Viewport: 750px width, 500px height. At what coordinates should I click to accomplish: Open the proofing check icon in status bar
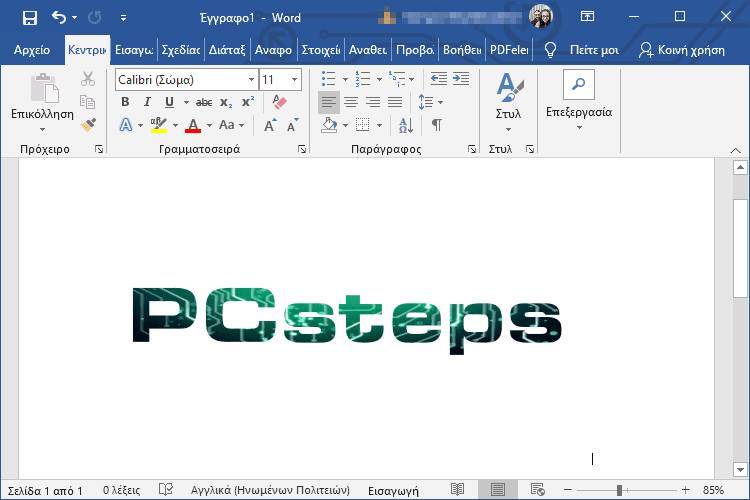point(165,489)
